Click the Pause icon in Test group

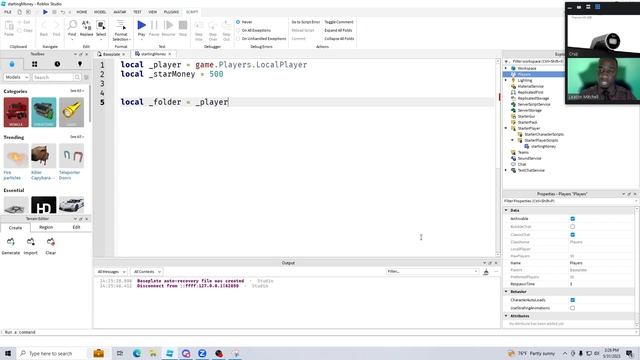(154, 25)
